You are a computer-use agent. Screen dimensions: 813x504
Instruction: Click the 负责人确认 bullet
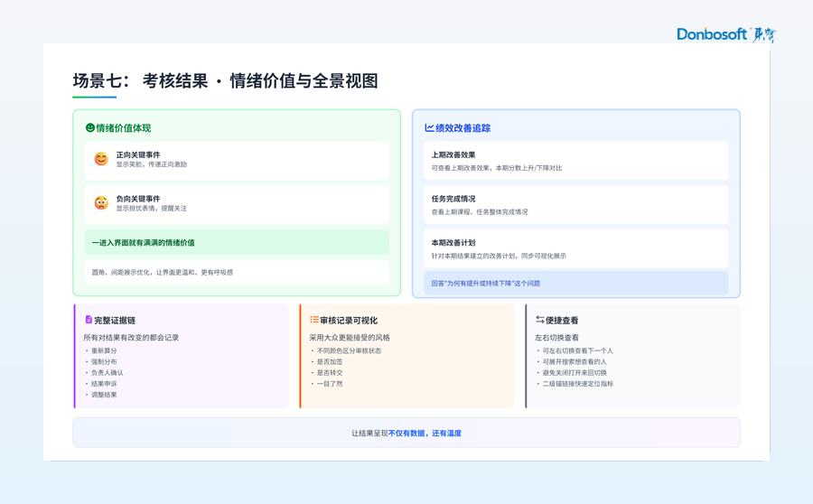point(107,372)
